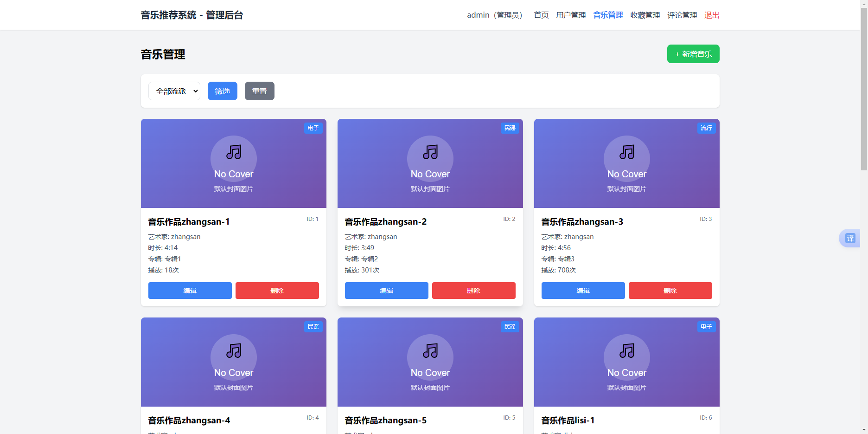Click the blue 筛选 filter button
This screenshot has height=434, width=868.
click(223, 91)
